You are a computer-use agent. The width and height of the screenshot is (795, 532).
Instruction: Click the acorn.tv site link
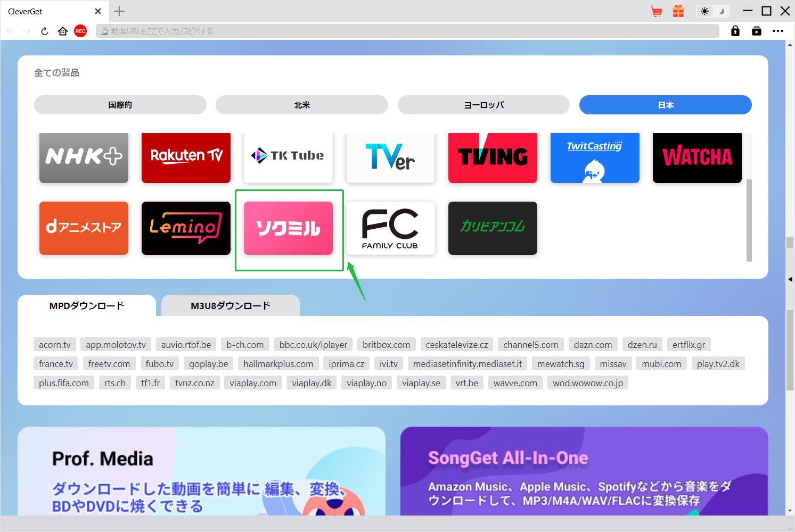[x=55, y=345]
